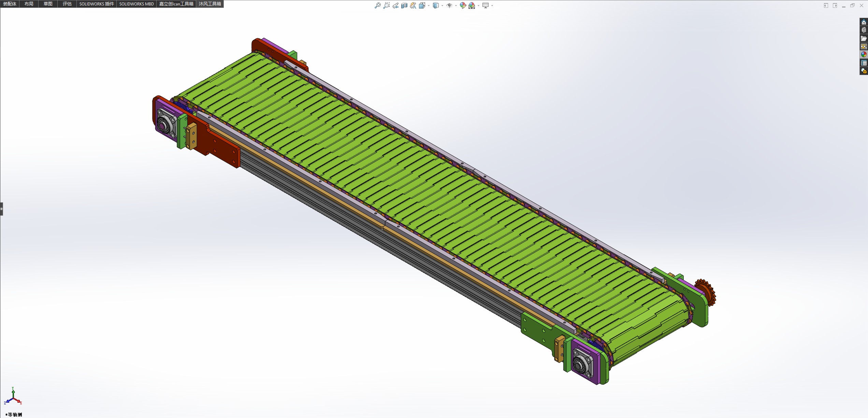The image size is (868, 418).
Task: Expand the Display Style dropdown arrow
Action: [443, 6]
